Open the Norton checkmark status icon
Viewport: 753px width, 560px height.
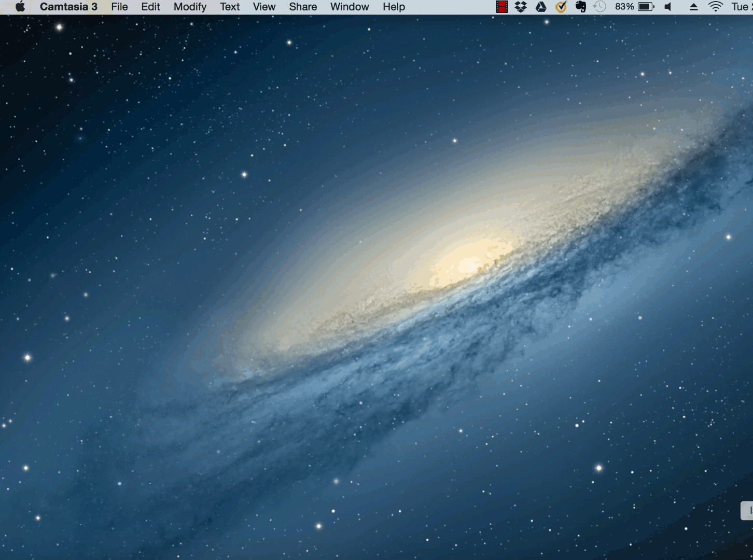(561, 7)
